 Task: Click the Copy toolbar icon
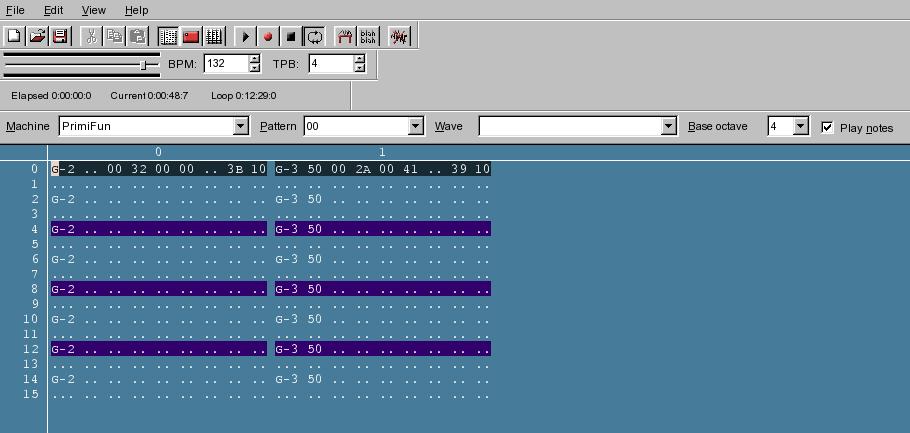[114, 37]
